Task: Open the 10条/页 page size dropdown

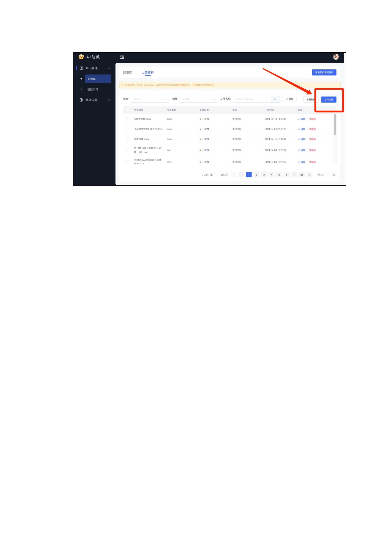Action: 225,175
